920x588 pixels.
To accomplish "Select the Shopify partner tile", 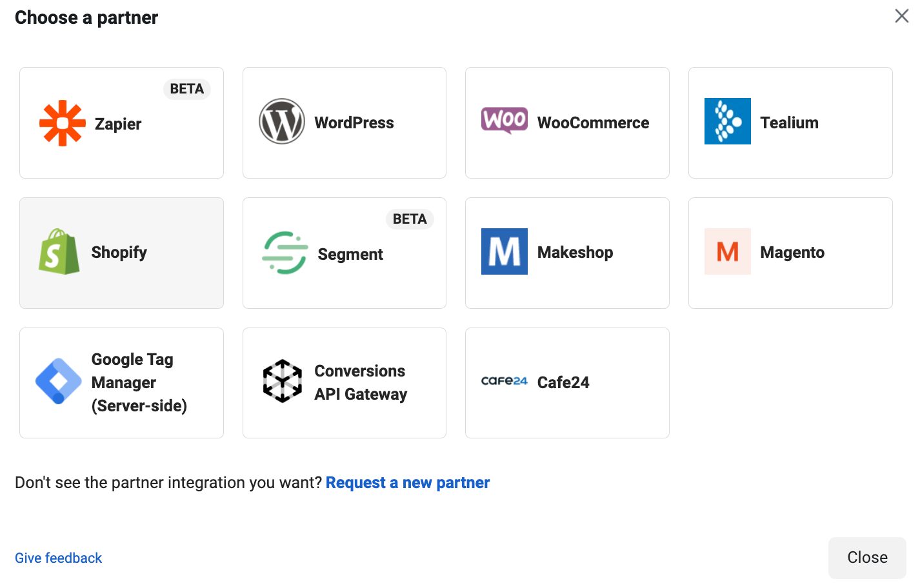I will [x=121, y=253].
